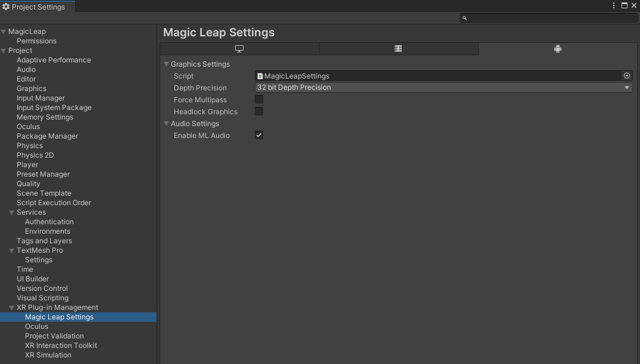Select the Android platform tab

558,49
